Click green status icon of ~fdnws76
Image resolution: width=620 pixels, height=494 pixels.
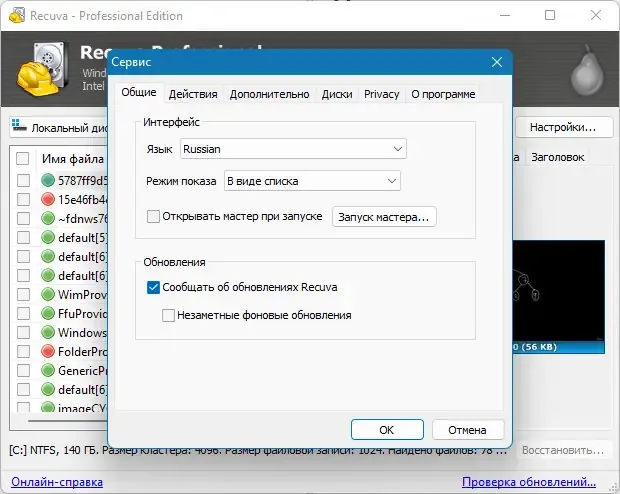pyautogui.click(x=48, y=218)
